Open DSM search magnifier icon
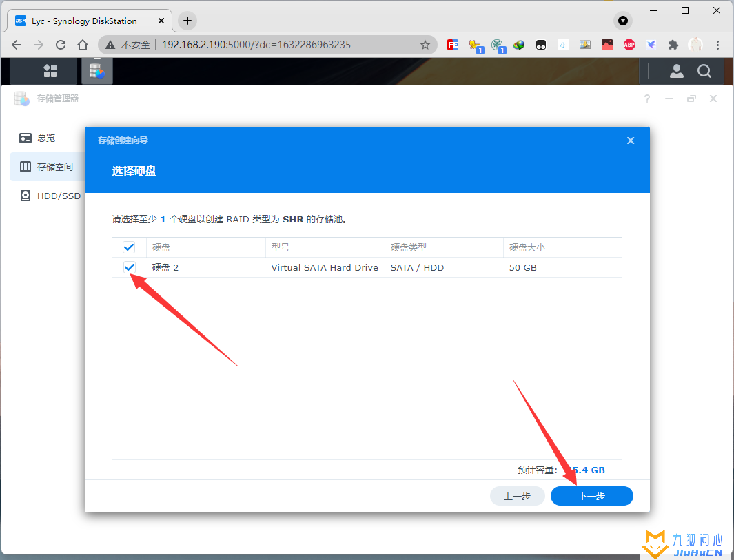 (x=704, y=71)
